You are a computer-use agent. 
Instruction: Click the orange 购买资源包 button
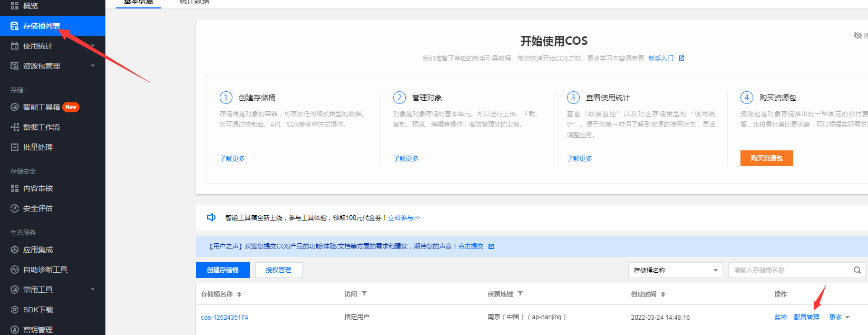coord(766,158)
